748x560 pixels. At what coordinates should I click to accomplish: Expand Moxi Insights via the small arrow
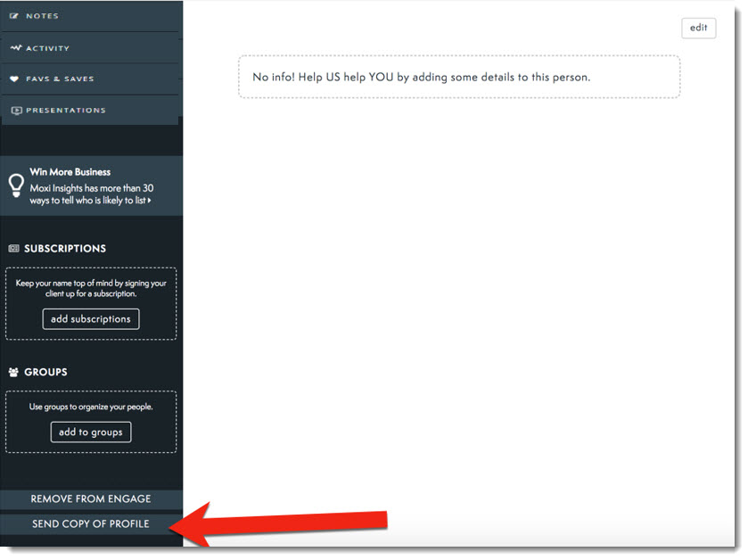tap(150, 202)
